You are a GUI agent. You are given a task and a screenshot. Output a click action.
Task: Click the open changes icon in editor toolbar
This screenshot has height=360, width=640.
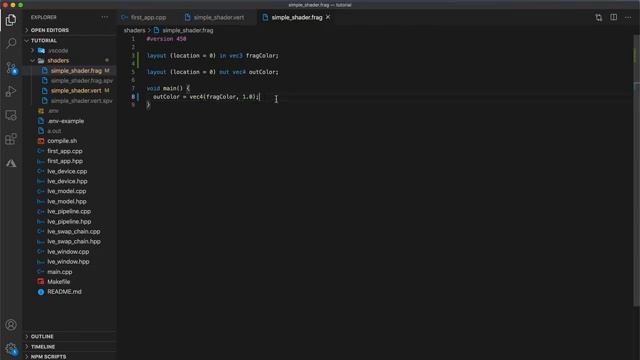(x=598, y=18)
